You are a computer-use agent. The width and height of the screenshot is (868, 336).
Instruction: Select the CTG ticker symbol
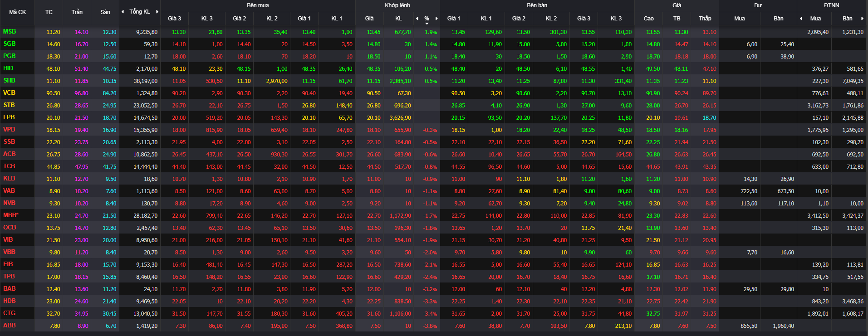[x=9, y=313]
